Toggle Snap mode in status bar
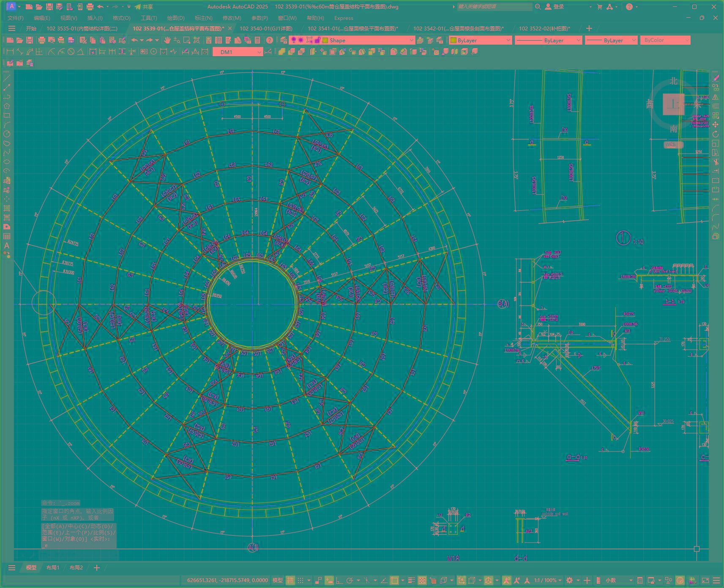The height and width of the screenshot is (588, 724). coord(301,580)
